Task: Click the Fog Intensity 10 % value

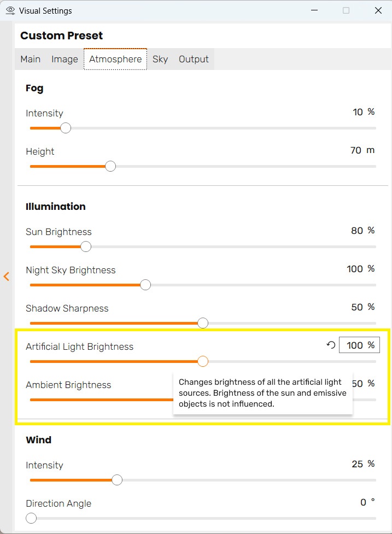Action: tap(364, 112)
